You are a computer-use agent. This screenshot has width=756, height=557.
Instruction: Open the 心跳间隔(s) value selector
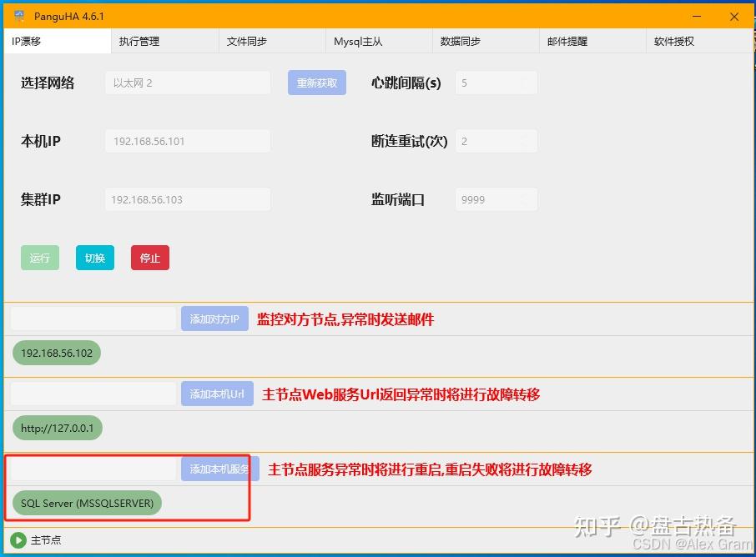coord(496,83)
